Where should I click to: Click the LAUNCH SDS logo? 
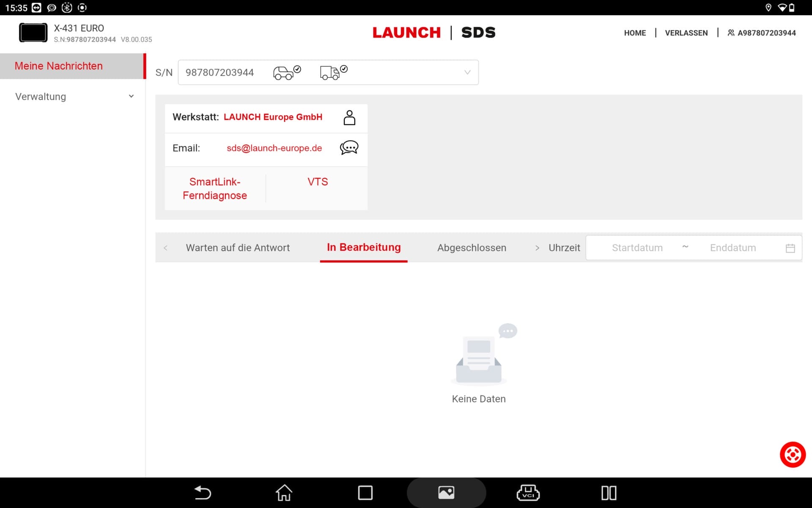(434, 33)
